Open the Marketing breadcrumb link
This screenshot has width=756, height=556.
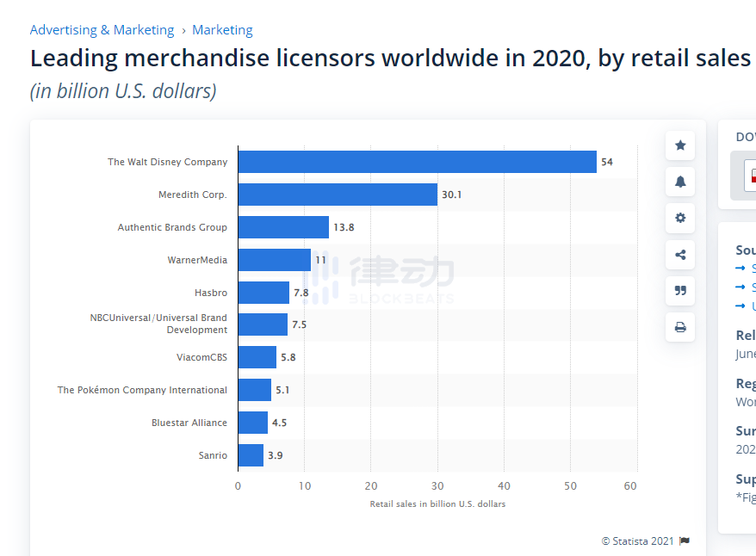222,30
